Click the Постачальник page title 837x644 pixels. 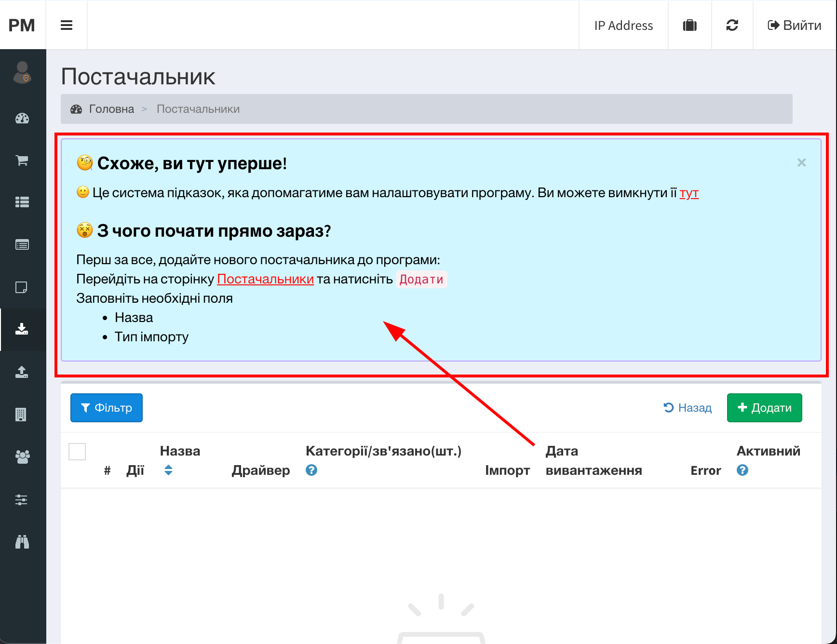(138, 77)
